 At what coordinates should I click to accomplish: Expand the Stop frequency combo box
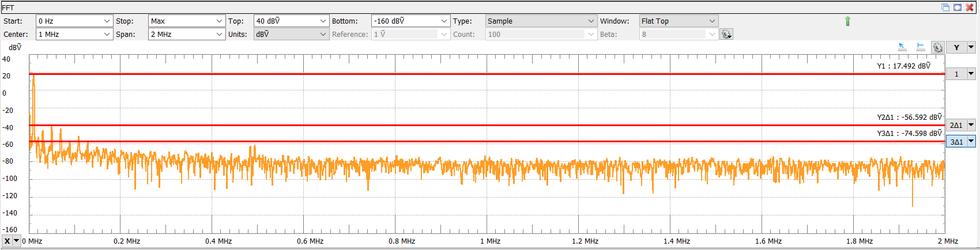[219, 21]
